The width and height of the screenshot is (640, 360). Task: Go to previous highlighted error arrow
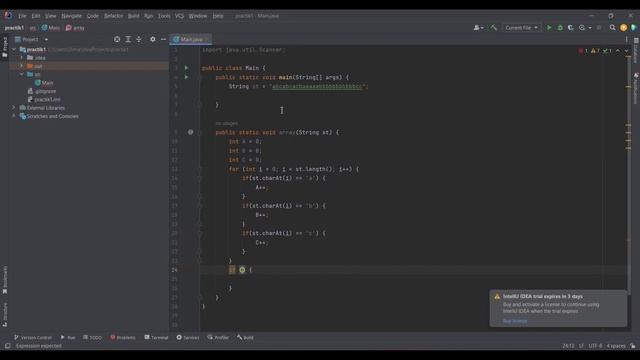click(x=618, y=51)
